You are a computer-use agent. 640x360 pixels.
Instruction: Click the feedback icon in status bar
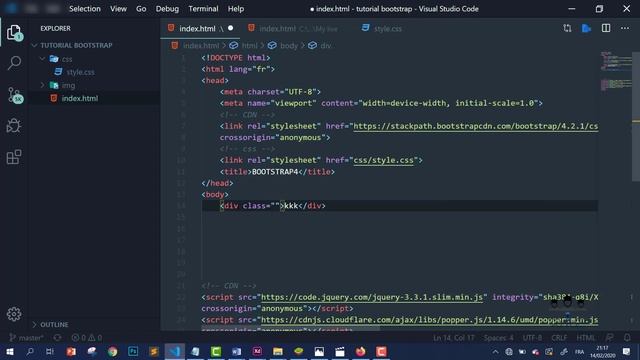coord(609,338)
